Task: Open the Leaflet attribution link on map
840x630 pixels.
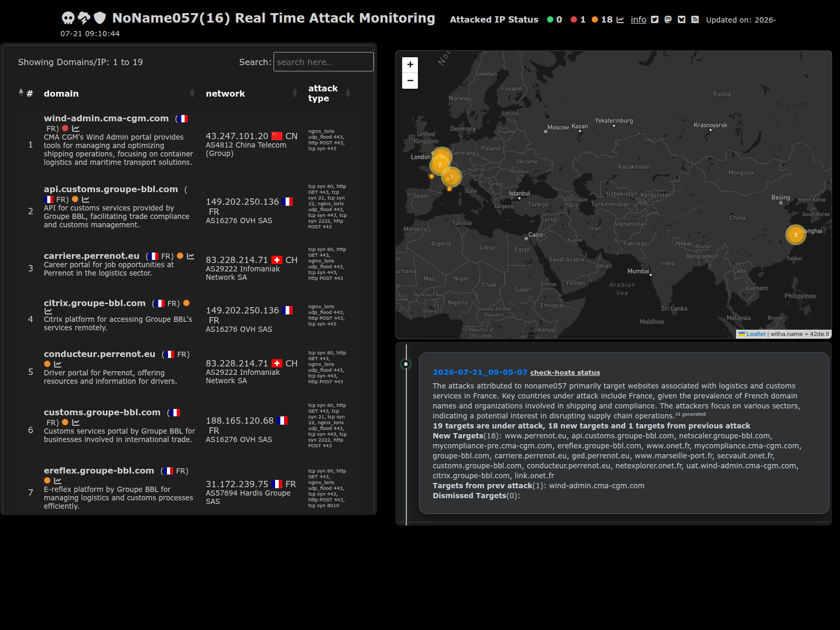Action: (x=756, y=334)
